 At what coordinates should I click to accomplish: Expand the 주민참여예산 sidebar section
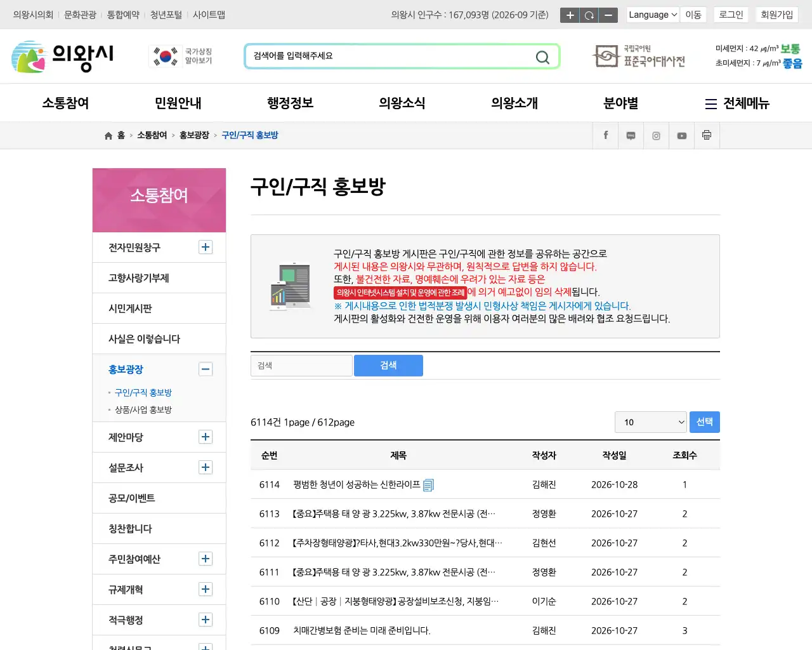tap(206, 559)
